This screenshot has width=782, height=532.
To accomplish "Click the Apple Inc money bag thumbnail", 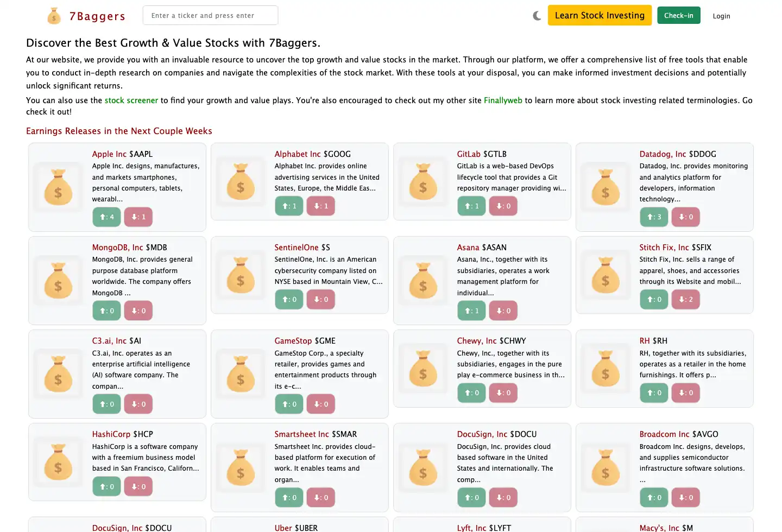I will click(x=58, y=187).
